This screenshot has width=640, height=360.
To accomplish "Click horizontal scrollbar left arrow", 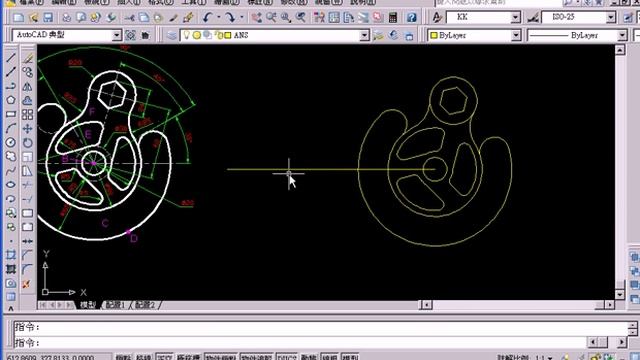I will (x=426, y=305).
